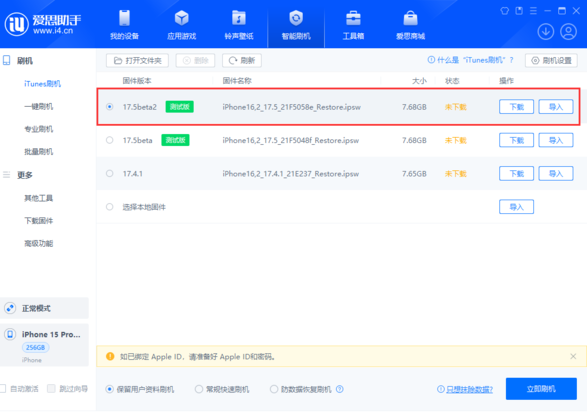The image size is (587, 414).
Task: Click the 更多 section list icon
Action: pos(6,174)
